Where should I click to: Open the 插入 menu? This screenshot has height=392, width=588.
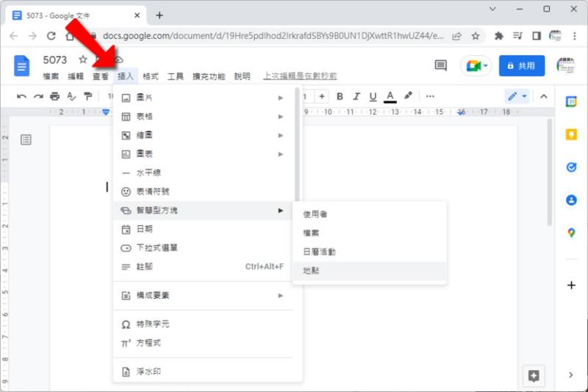125,76
